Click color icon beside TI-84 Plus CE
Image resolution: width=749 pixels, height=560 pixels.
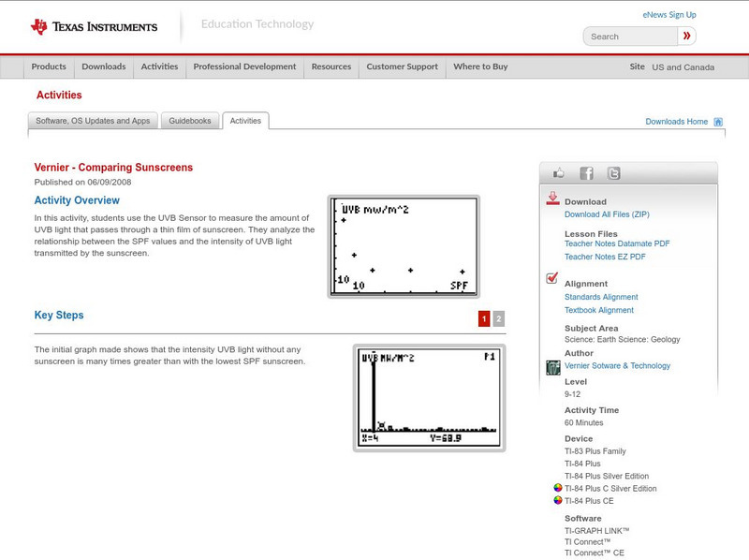coord(557,500)
